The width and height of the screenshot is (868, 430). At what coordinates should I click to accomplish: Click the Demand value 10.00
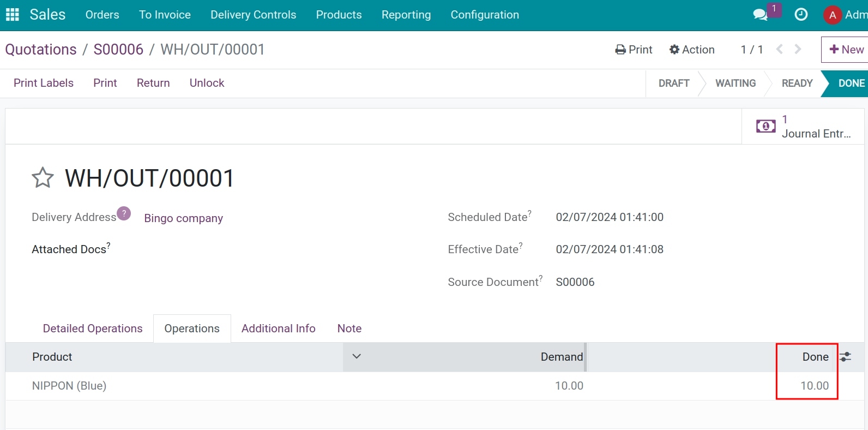point(569,386)
